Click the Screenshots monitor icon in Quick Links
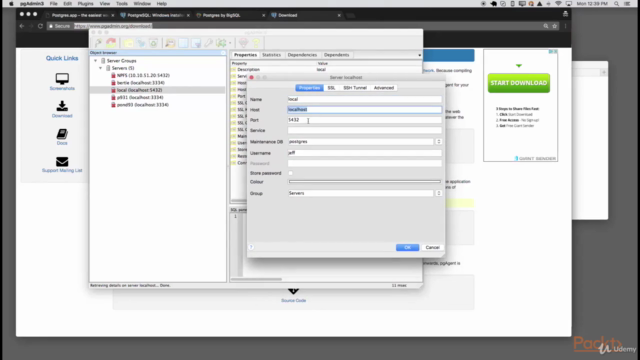 pyautogui.click(x=62, y=78)
